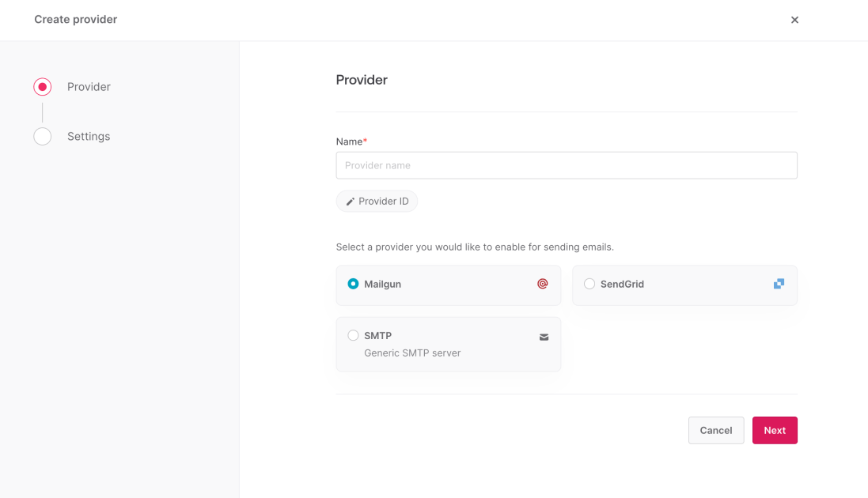
Task: Go to the Settings step
Action: [x=88, y=136]
